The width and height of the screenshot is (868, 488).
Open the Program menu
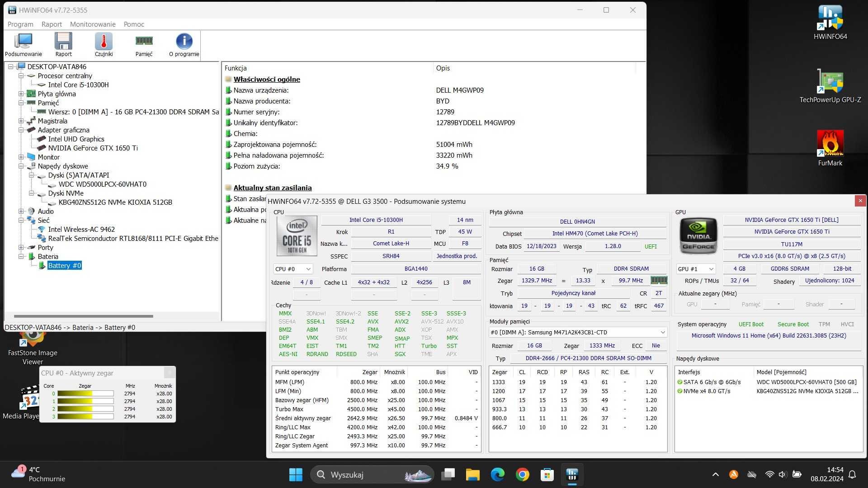[x=20, y=24]
